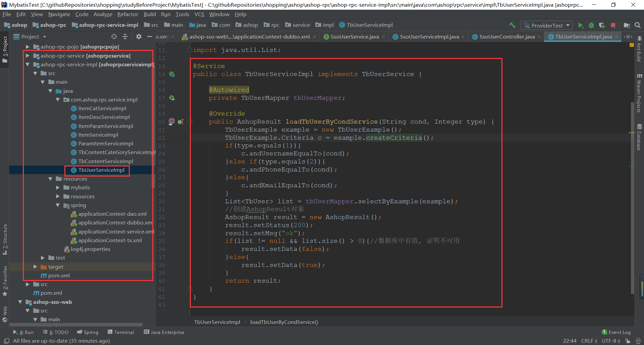This screenshot has width=644, height=345.
Task: Click the tool windows toggle in status bar corner
Action: pyautogui.click(x=6, y=341)
